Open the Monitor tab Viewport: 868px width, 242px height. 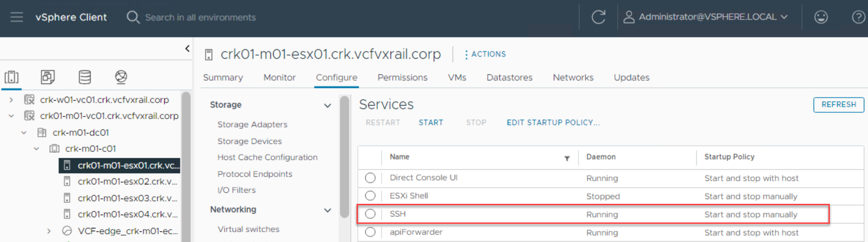click(x=279, y=77)
